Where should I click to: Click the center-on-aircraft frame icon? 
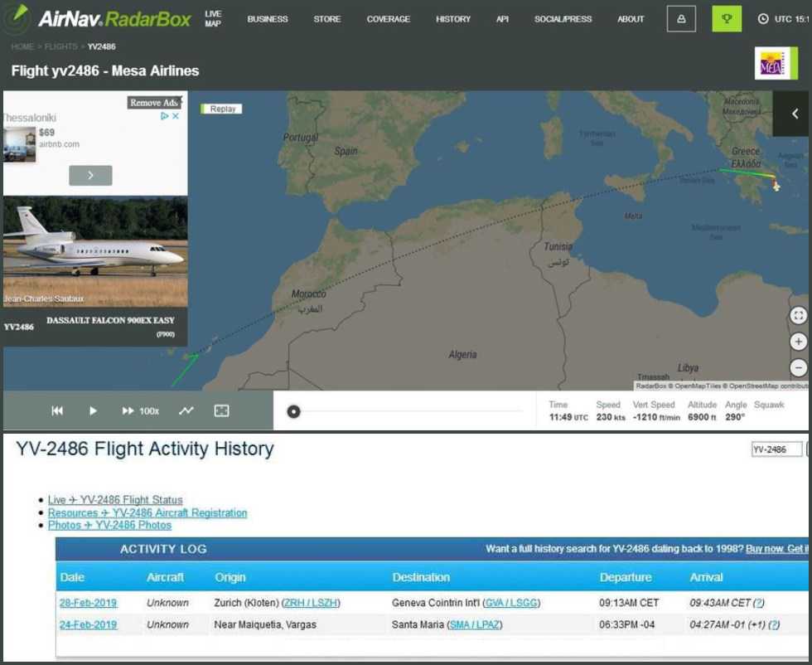(222, 411)
